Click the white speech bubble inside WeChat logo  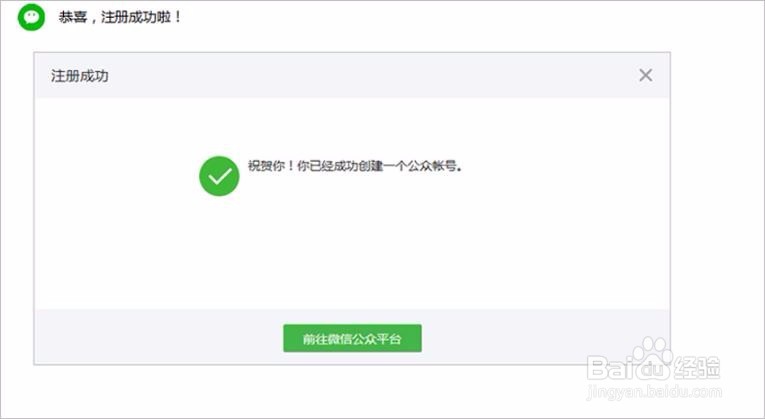tap(31, 17)
